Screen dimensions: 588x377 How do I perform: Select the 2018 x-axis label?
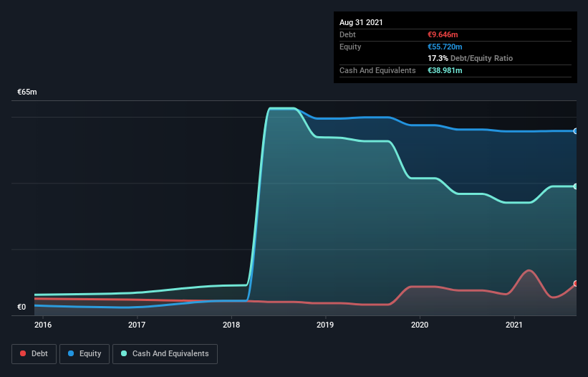tap(231, 325)
